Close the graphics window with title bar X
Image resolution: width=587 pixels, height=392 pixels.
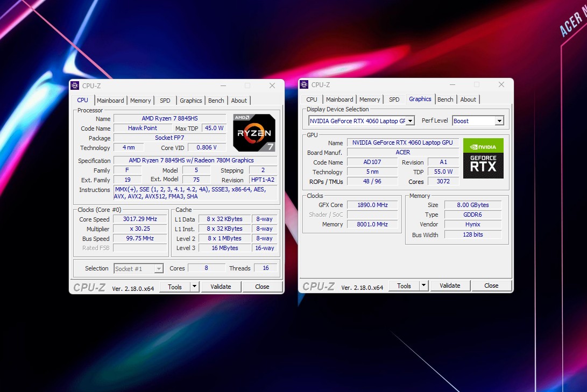point(501,84)
